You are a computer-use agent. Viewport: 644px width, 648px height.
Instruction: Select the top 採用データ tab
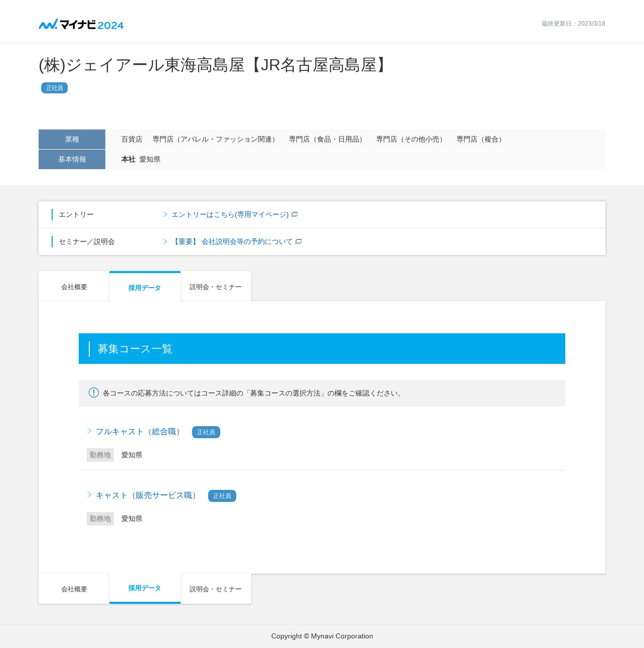[145, 287]
